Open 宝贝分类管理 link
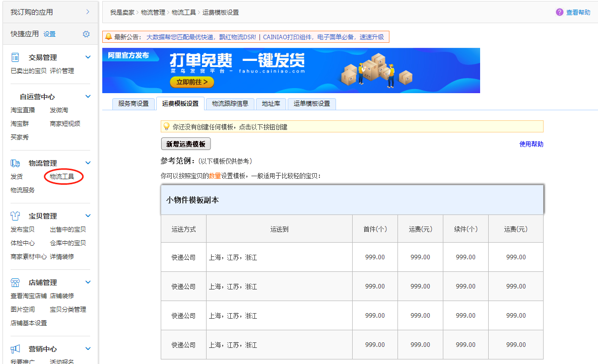 [x=68, y=310]
